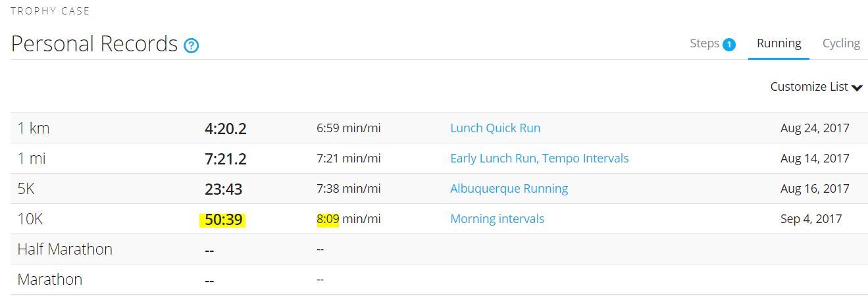The width and height of the screenshot is (868, 296).
Task: Select the 1 km record row label
Action: 34,128
